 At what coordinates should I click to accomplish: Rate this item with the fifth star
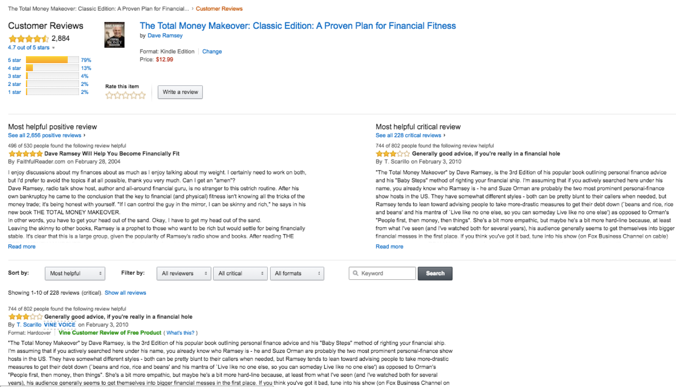click(x=142, y=95)
